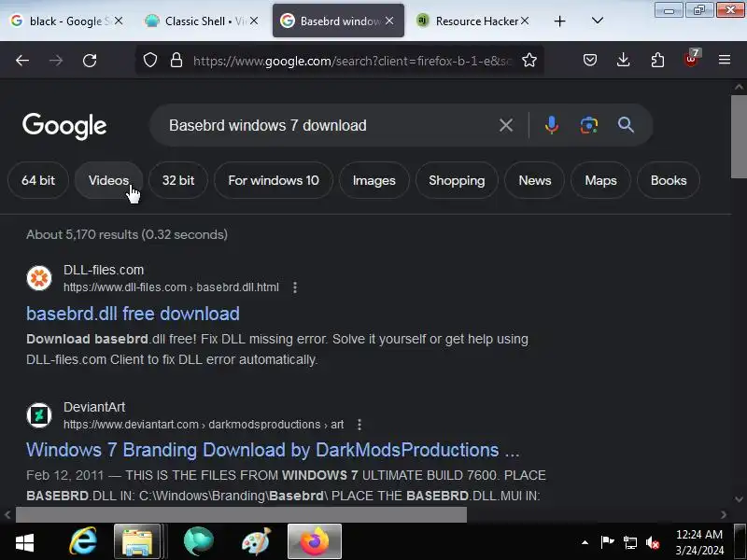Open more options for DeviantArt result
Screen dimensions: 747x560
[359, 425]
